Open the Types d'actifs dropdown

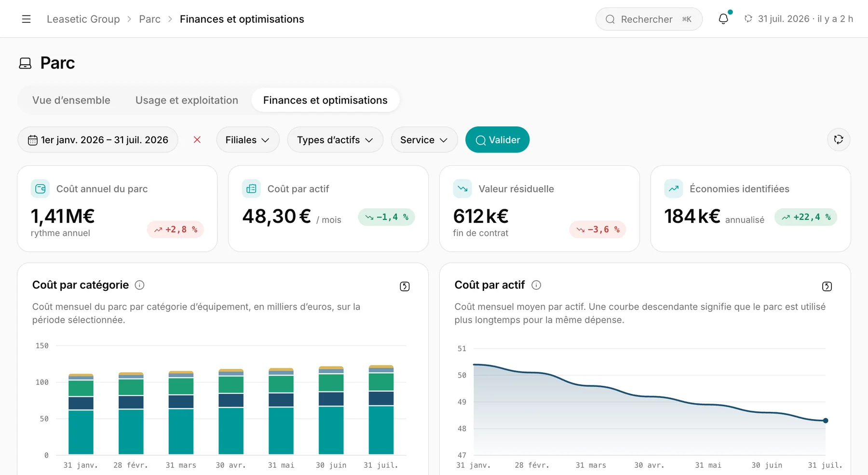[335, 140]
